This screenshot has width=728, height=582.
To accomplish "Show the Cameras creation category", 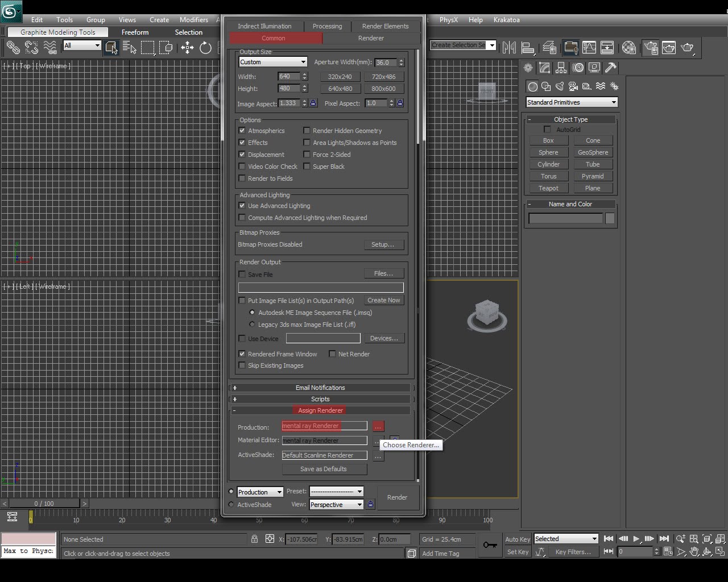I will (573, 86).
